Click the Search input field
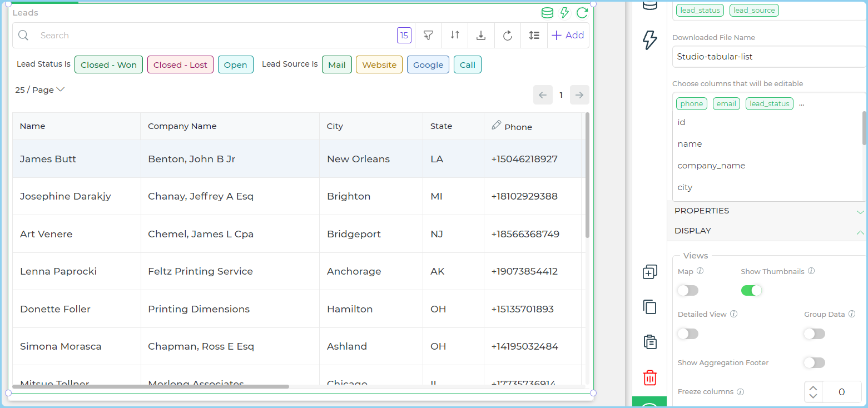This screenshot has width=868, height=408. 211,36
